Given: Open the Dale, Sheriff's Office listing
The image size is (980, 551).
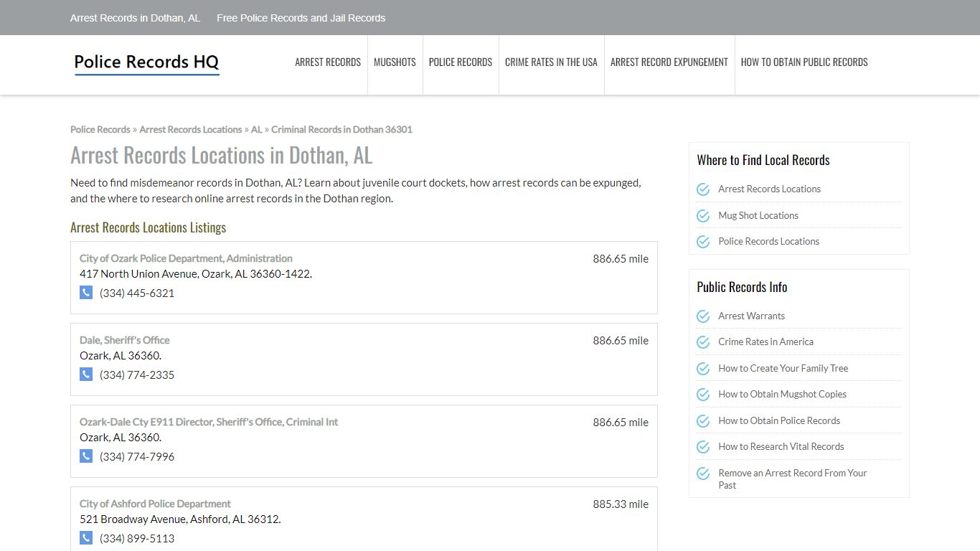Looking at the screenshot, I should click(x=125, y=340).
